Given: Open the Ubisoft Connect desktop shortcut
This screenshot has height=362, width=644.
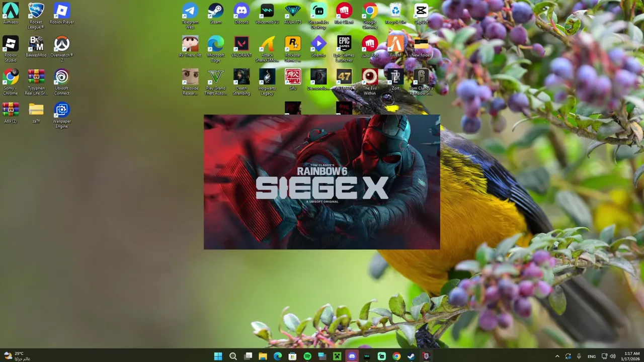Looking at the screenshot, I should 62,82.
